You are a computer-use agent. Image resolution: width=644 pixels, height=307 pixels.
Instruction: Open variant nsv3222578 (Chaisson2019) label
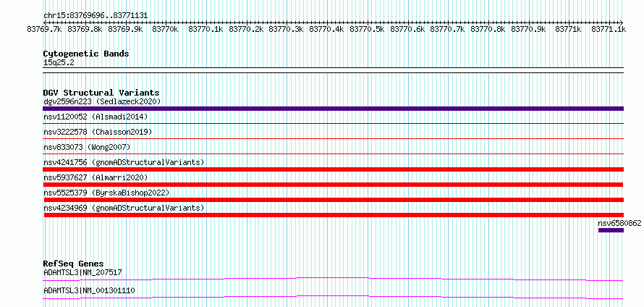98,132
